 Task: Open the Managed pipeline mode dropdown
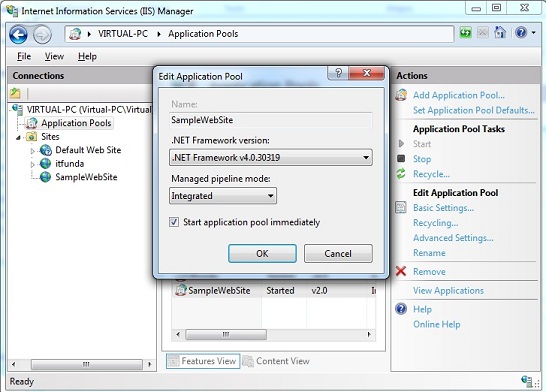point(223,196)
